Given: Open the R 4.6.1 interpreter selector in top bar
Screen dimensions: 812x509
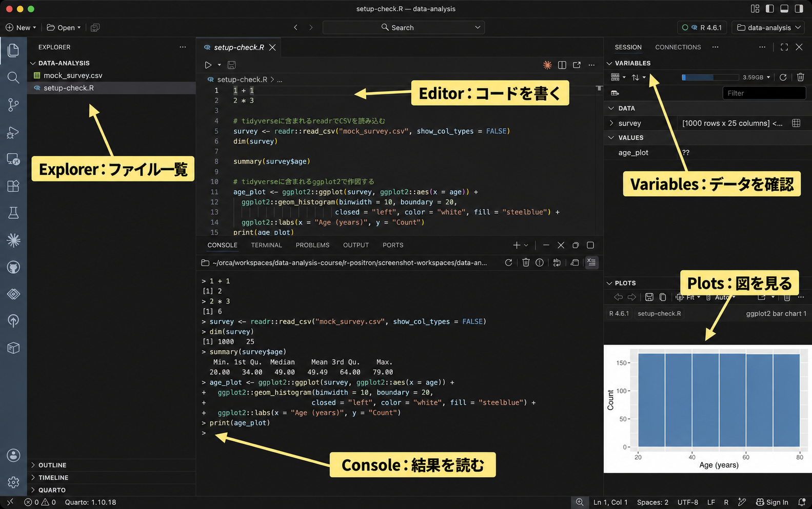Looking at the screenshot, I should [x=702, y=28].
